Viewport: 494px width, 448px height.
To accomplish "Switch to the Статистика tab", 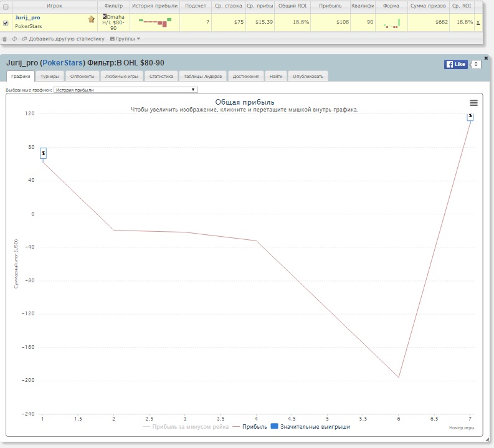I will pos(161,76).
